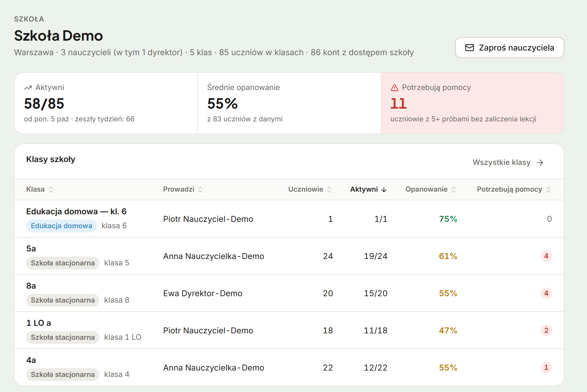587x392 pixels.
Task: Click the warning triangle icon beside Potrzebują pomocy
Action: [395, 88]
